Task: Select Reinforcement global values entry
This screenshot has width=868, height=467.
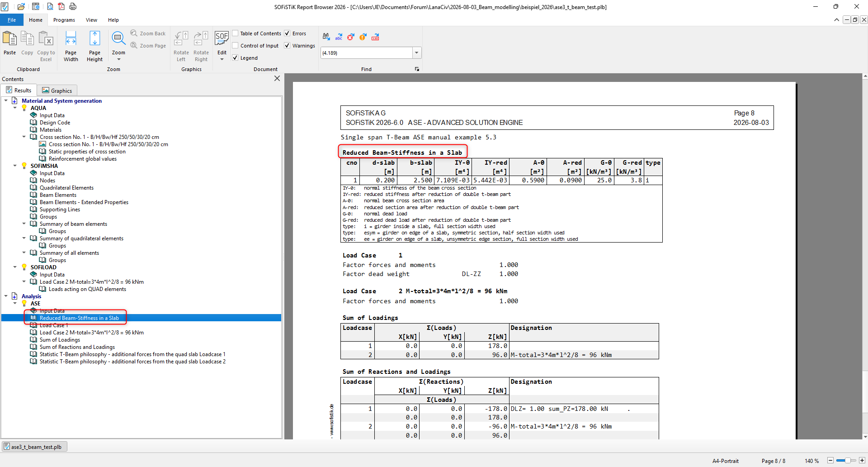Action: pos(83,159)
